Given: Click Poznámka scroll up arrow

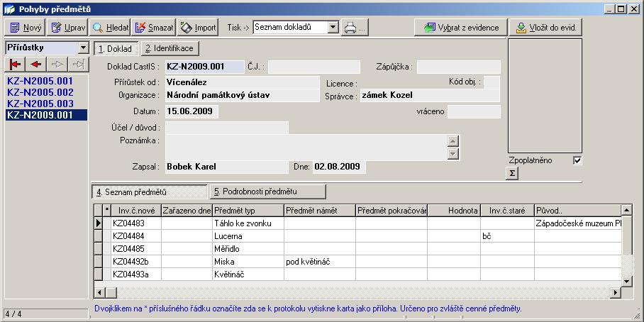Looking at the screenshot, I should tap(453, 141).
